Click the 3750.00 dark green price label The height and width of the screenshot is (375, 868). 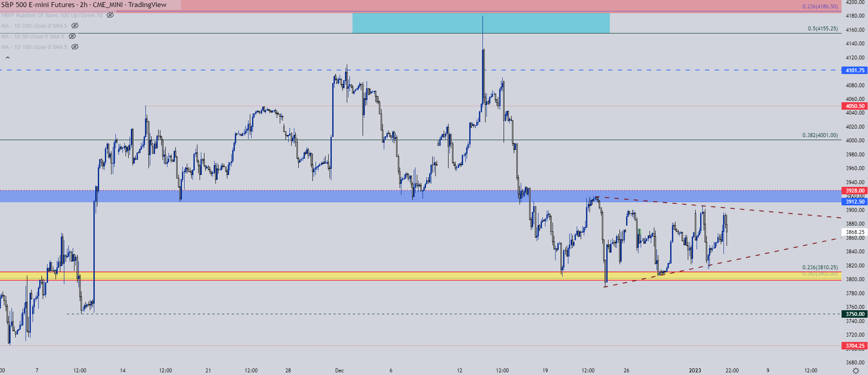(x=855, y=314)
